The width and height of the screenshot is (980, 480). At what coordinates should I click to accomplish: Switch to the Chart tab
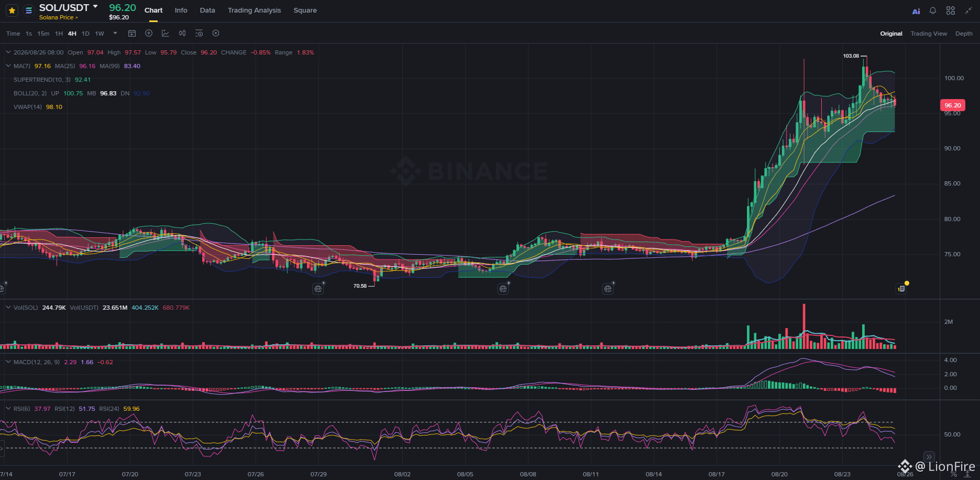coord(153,10)
